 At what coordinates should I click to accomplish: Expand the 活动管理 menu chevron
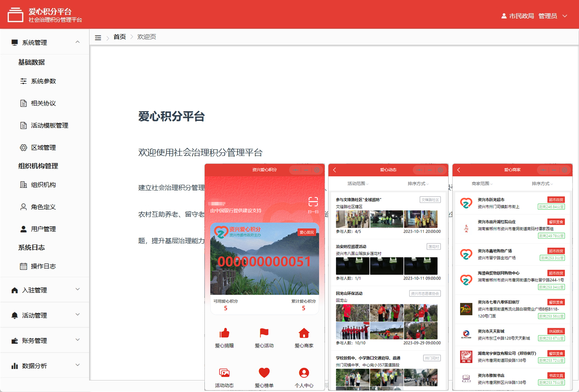pyautogui.click(x=78, y=315)
